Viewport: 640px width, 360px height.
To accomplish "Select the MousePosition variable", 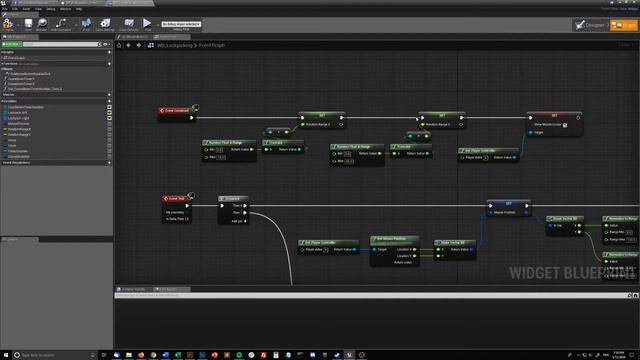I will [18, 124].
